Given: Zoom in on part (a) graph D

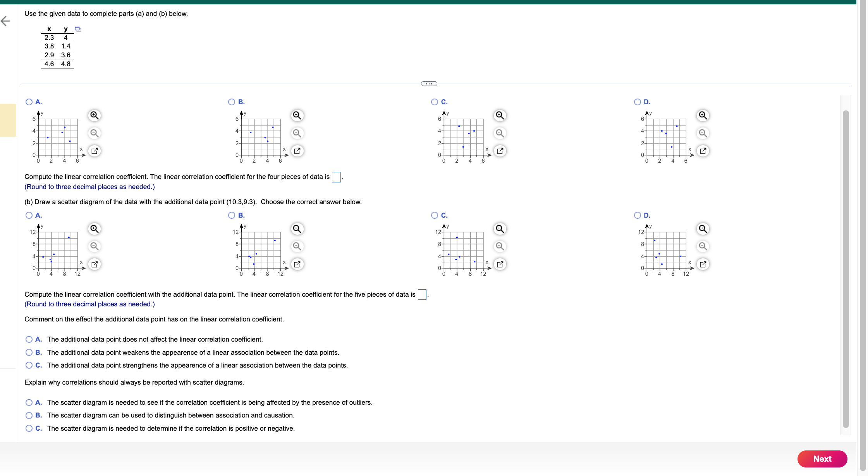Looking at the screenshot, I should (x=703, y=115).
